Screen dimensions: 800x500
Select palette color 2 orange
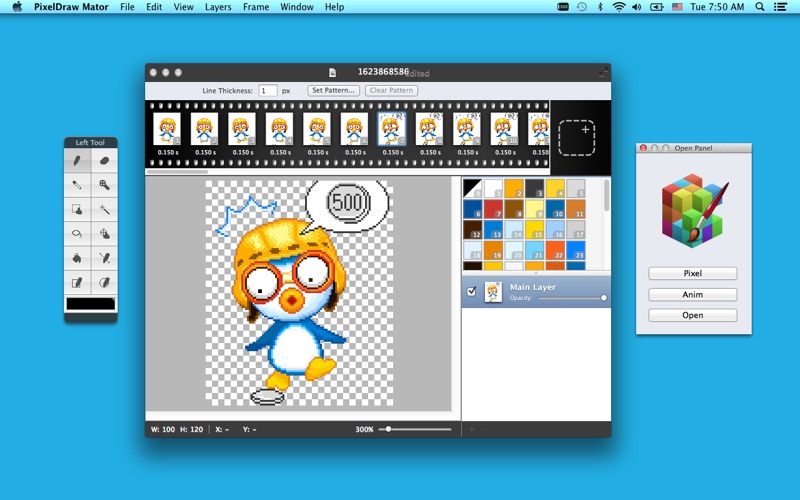point(514,188)
